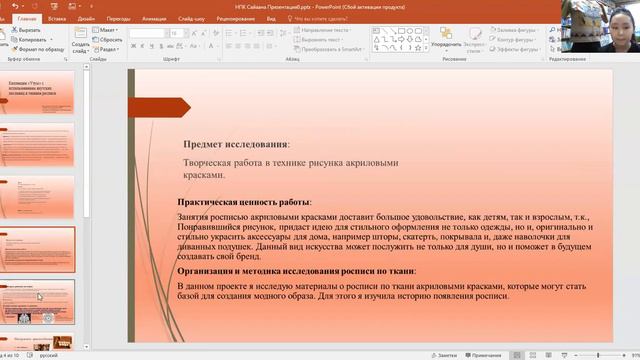Switch to Normal view icon in status bar
Image resolution: width=640 pixels, height=360 pixels.
pyautogui.click(x=517, y=356)
